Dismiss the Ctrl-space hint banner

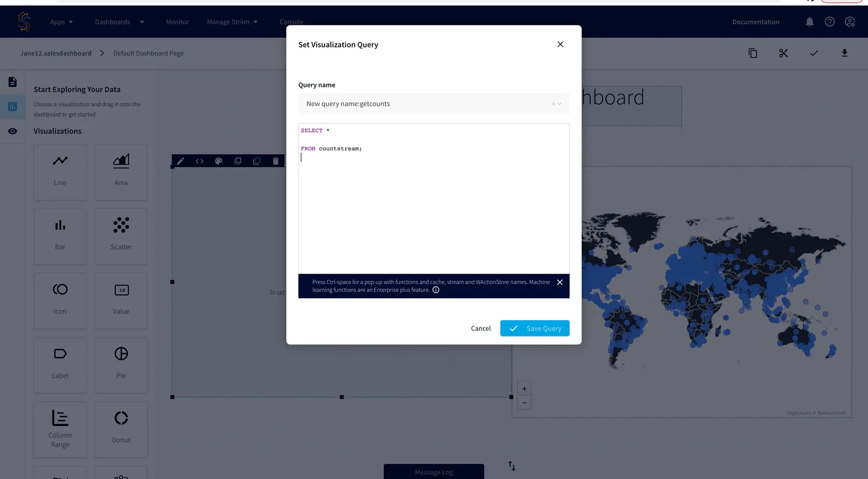560,282
